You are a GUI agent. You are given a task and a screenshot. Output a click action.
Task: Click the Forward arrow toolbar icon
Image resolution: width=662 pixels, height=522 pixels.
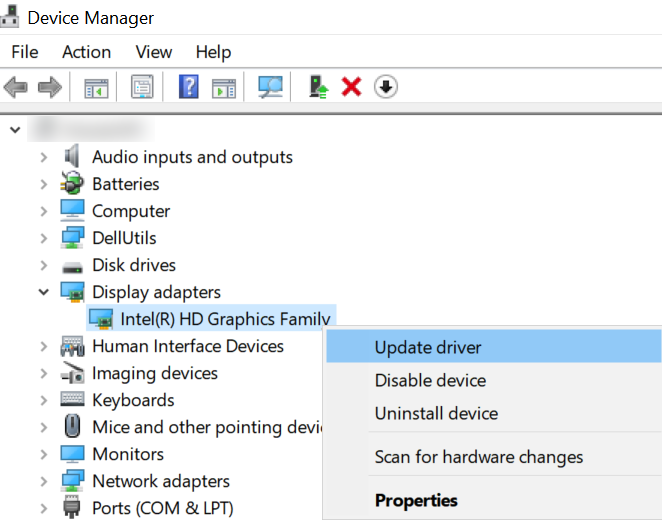49,88
